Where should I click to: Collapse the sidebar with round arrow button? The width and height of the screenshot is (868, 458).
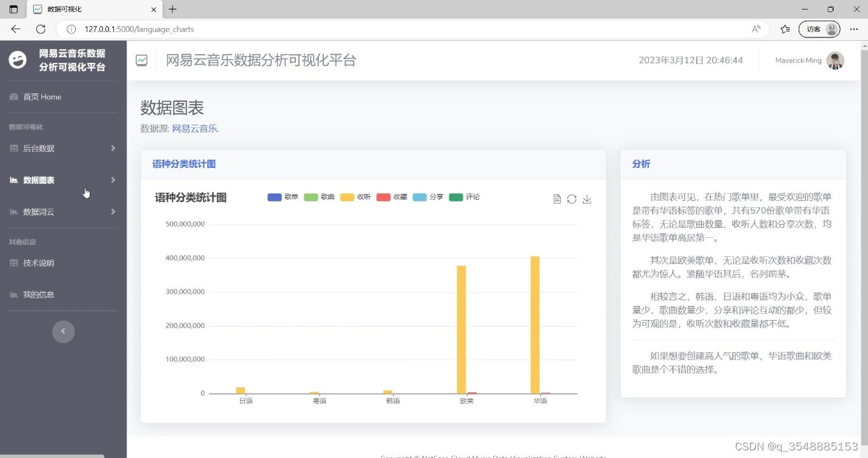(x=63, y=331)
